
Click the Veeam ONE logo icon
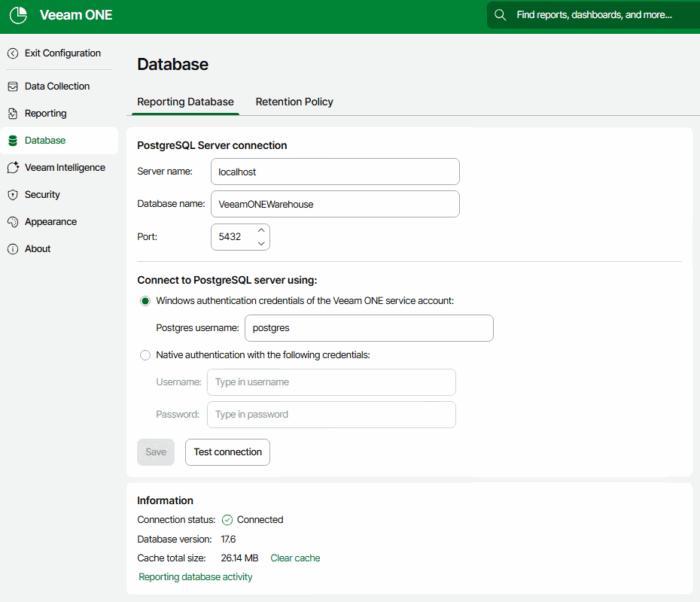(x=18, y=15)
